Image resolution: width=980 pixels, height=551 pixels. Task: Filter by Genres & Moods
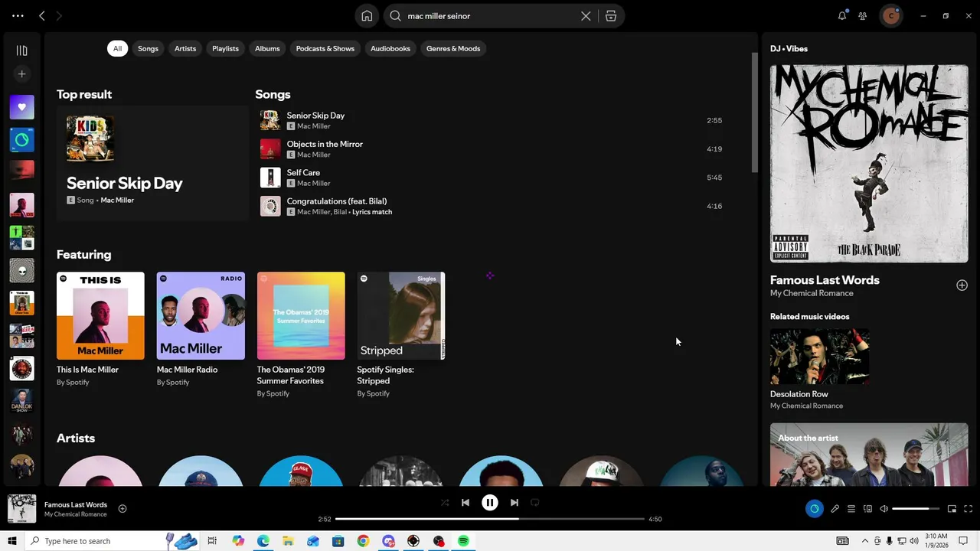(x=453, y=48)
